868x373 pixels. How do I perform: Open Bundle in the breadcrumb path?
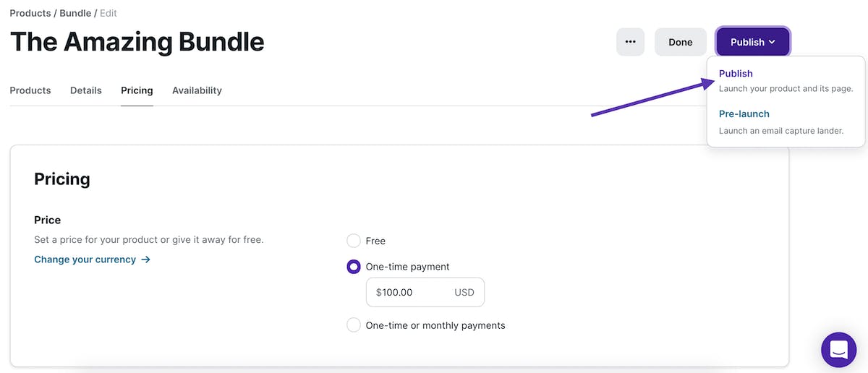tap(75, 13)
